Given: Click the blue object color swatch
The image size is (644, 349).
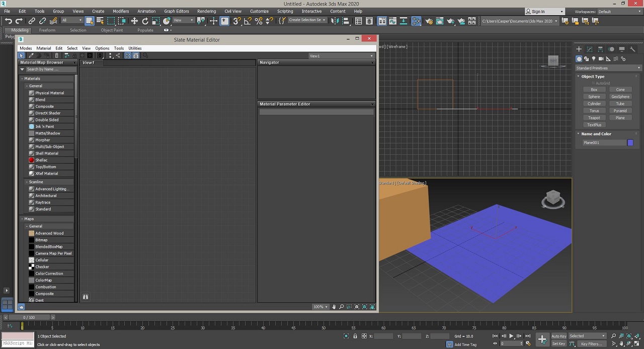Looking at the screenshot, I should 630,143.
